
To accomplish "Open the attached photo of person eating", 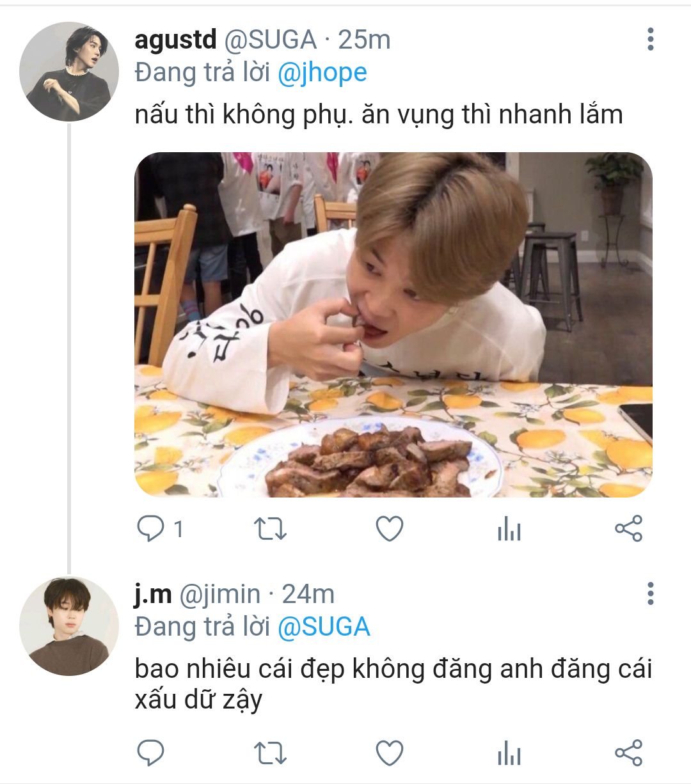I will [x=393, y=325].
